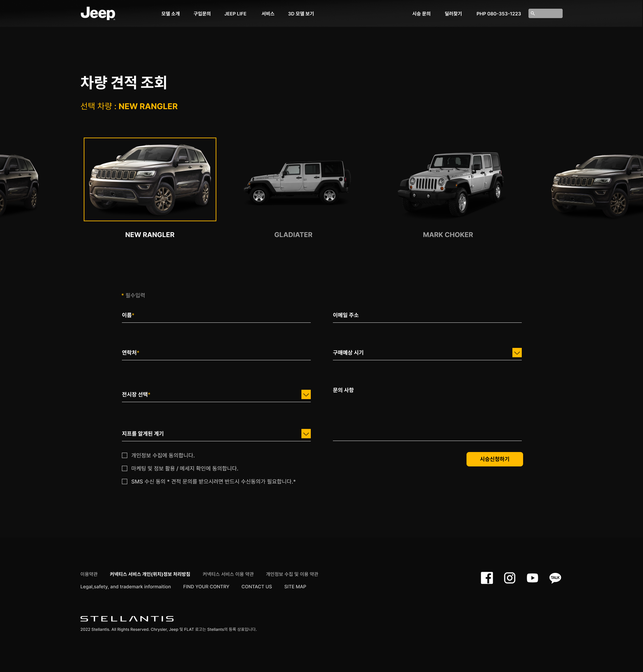Open the 시승 문의 menu item
This screenshot has width=643, height=672.
tap(421, 14)
